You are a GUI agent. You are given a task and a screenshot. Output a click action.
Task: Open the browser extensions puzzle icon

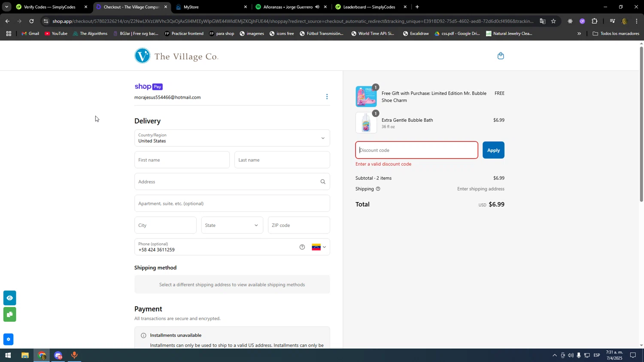pos(595,21)
